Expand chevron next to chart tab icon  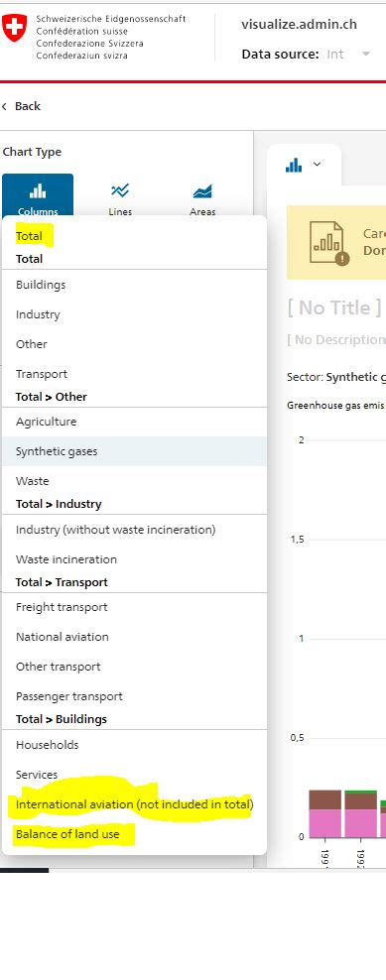pos(317,165)
